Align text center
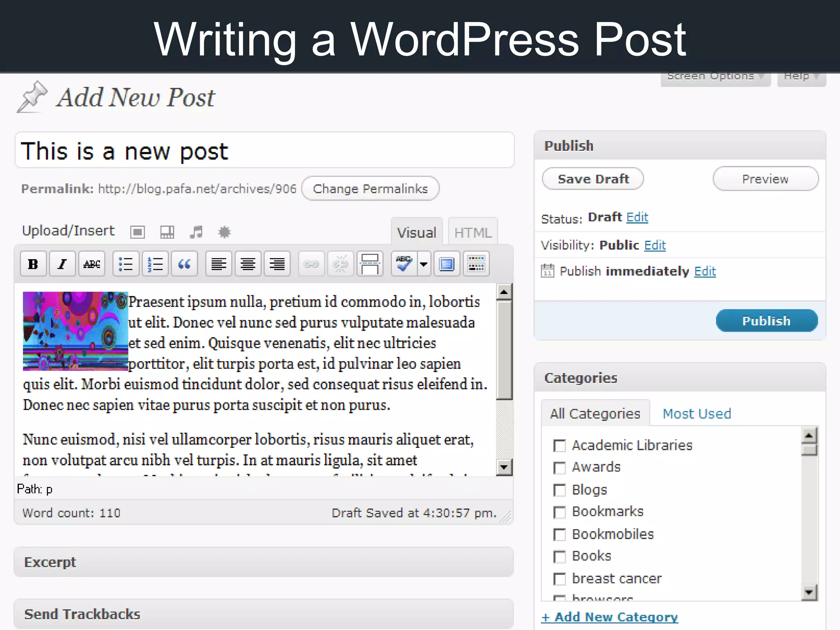The height and width of the screenshot is (630, 840). 248,264
